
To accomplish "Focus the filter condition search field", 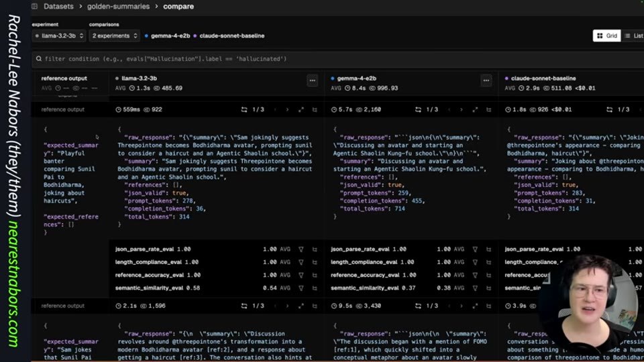I will (337, 59).
